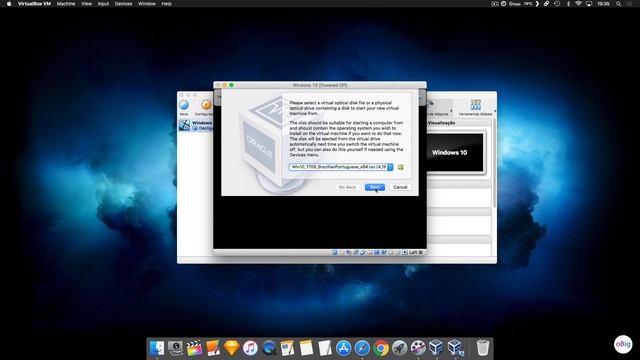
Task: Open the Help menu
Action: click(167, 4)
